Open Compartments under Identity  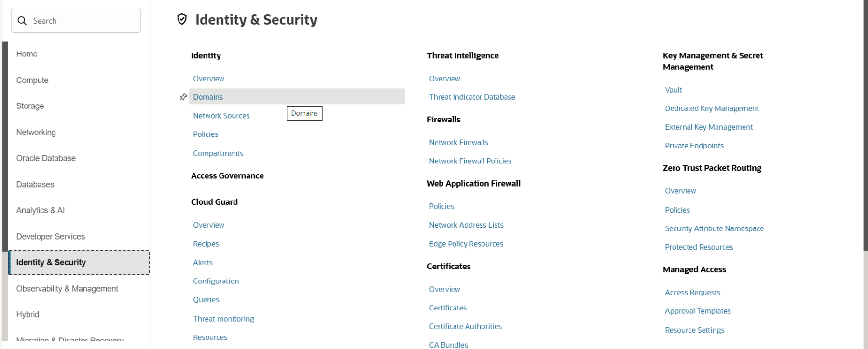coord(218,153)
